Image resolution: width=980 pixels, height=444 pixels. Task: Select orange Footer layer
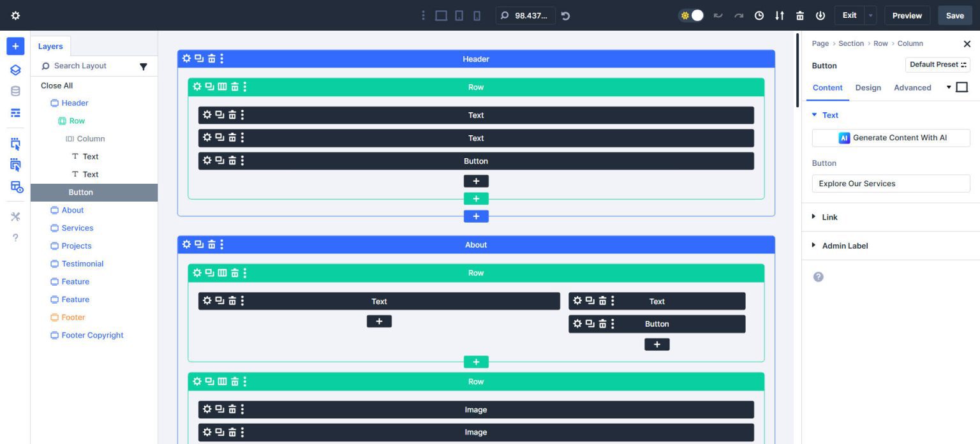73,317
